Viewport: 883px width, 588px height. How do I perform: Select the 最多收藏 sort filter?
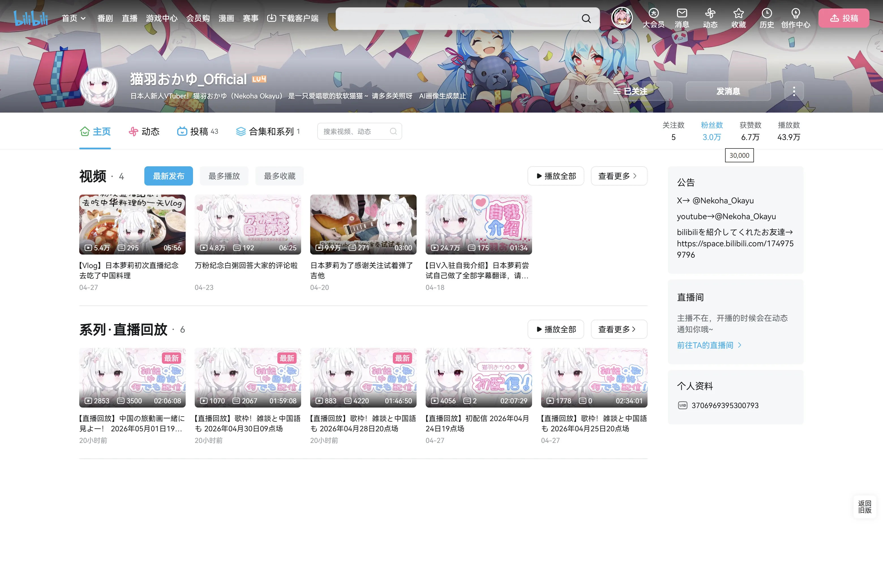pyautogui.click(x=280, y=176)
